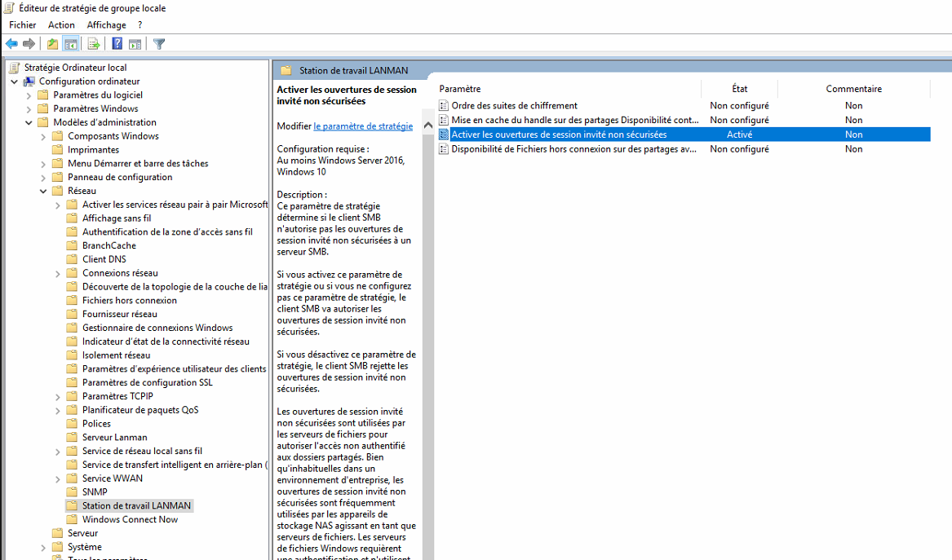
Task: Open Help with the blue question mark icon
Action: [x=117, y=44]
